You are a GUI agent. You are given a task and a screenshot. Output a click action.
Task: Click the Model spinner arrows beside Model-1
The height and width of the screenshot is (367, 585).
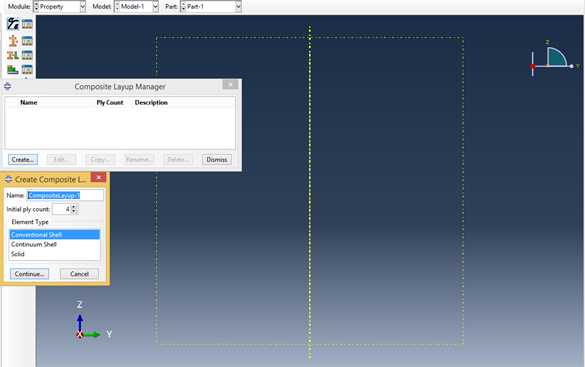point(117,6)
